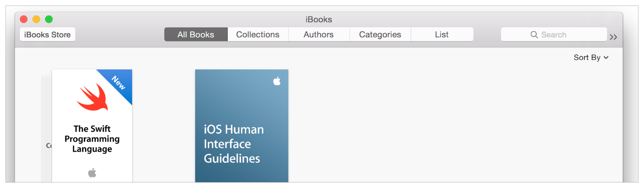Viewport: 644px width, 188px height.
Task: Click the gray Apple logo on Swift cover
Action: pyautogui.click(x=92, y=173)
